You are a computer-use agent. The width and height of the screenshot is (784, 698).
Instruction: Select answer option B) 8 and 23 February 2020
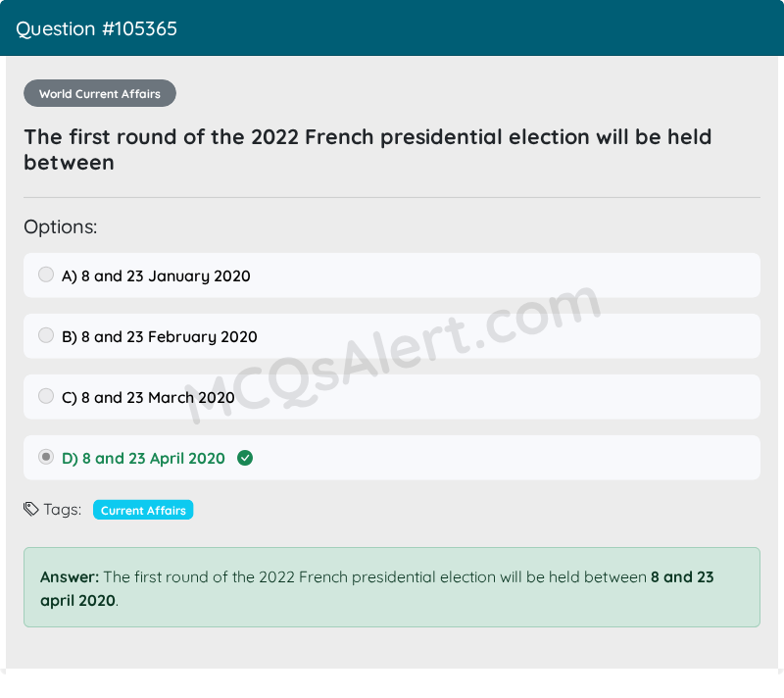(x=160, y=335)
